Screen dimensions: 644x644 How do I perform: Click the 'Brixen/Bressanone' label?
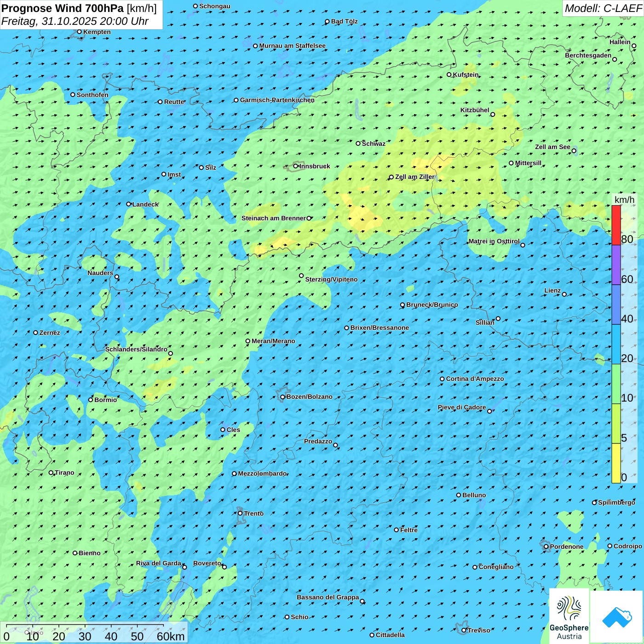pos(379,328)
